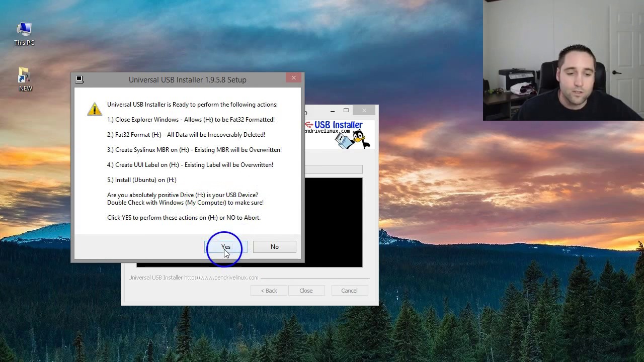Minimize the background installer window
The image size is (644, 362).
click(332, 111)
